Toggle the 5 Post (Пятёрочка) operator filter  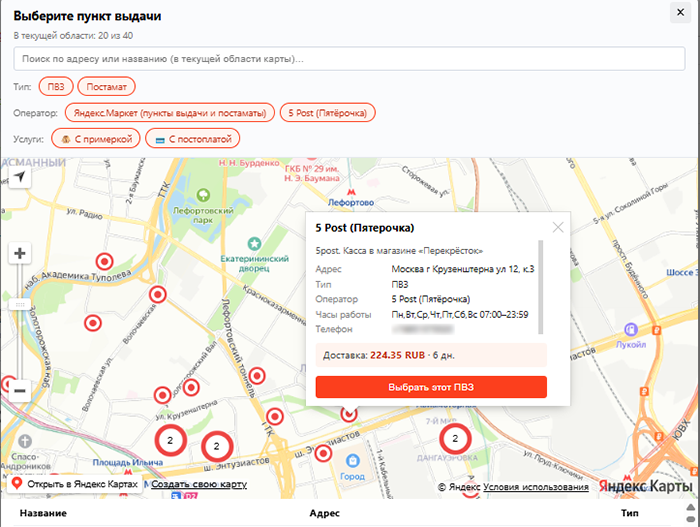[x=328, y=113]
